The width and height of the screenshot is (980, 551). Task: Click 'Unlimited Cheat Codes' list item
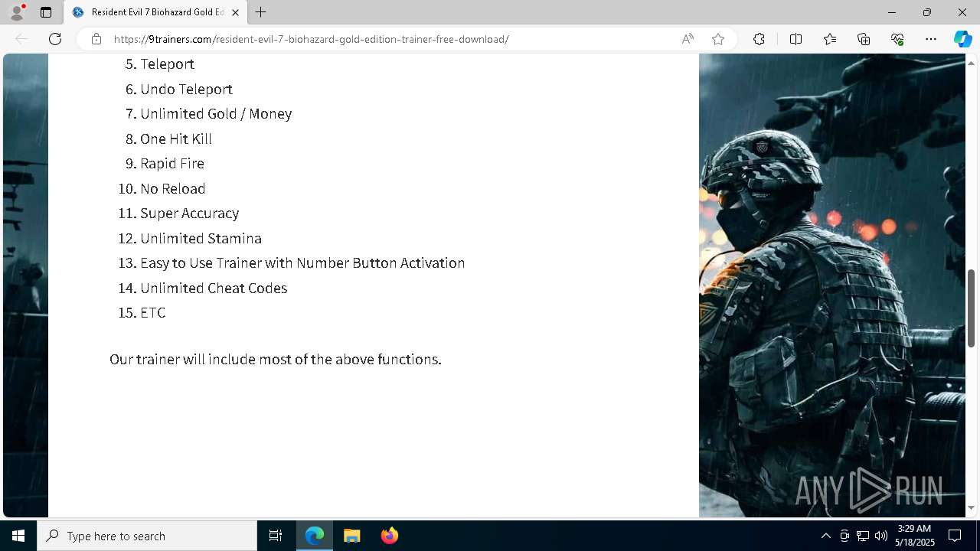click(214, 289)
